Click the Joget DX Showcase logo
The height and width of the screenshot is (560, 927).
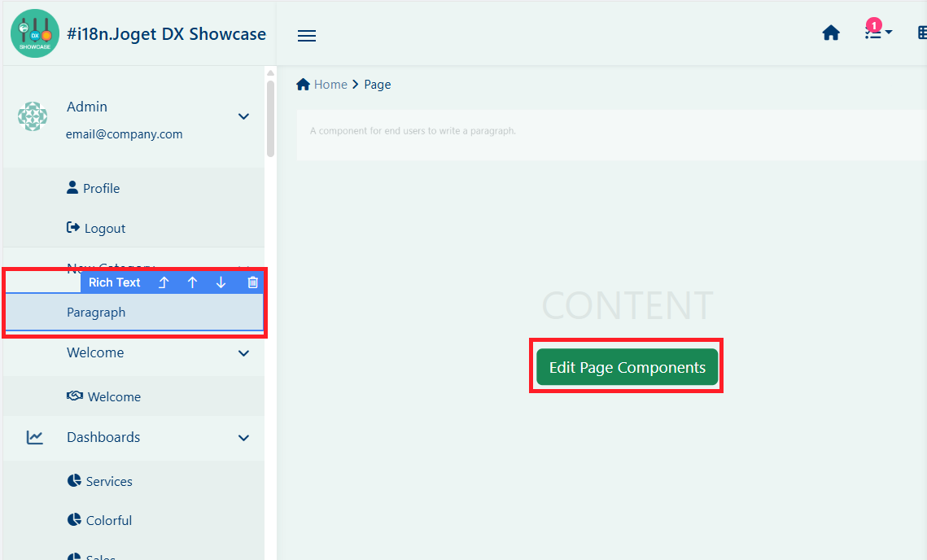(35, 33)
